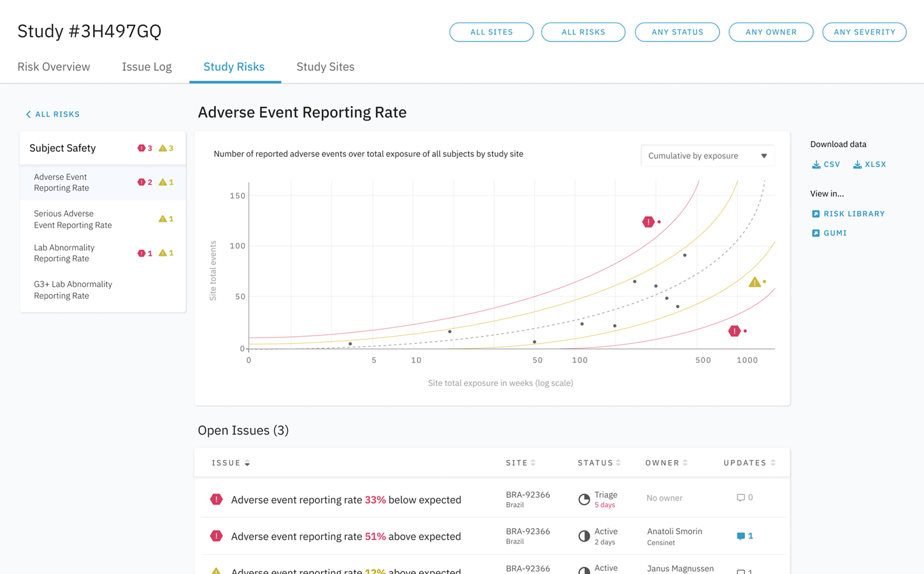Download data as CSV
The width and height of the screenshot is (924, 574).
(x=826, y=165)
